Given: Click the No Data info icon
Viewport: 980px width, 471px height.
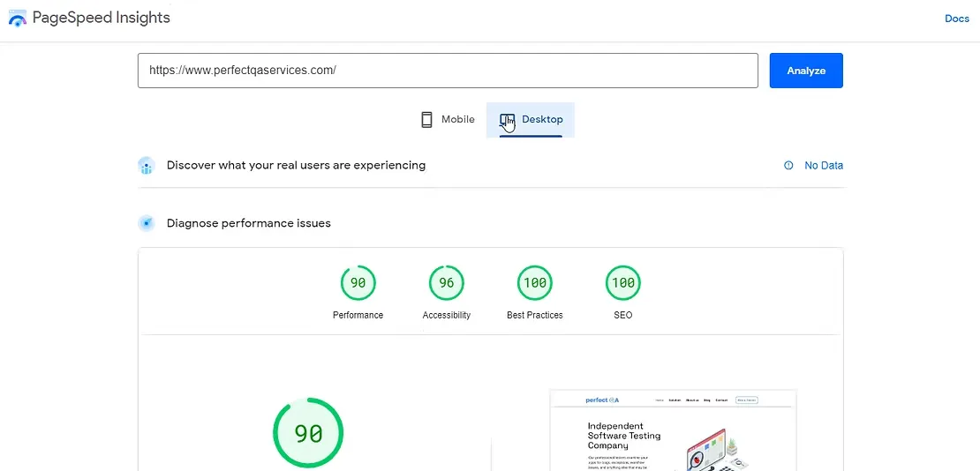Looking at the screenshot, I should pyautogui.click(x=788, y=166).
